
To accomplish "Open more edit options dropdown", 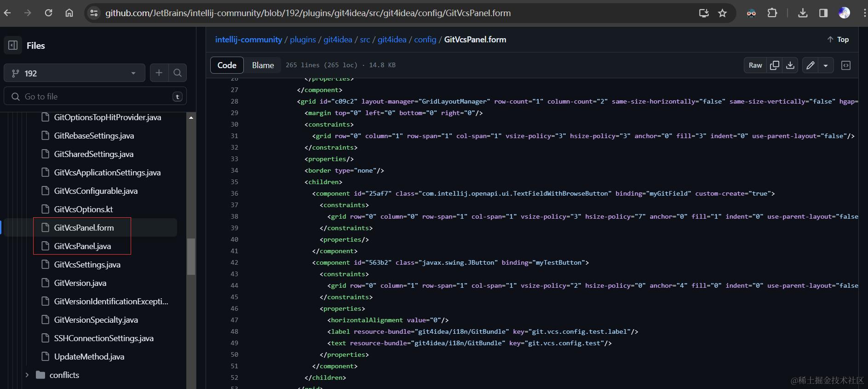I will (826, 65).
